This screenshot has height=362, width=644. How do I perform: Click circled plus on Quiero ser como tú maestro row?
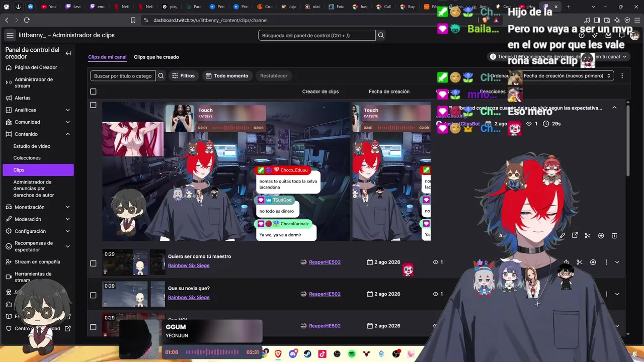point(593,262)
